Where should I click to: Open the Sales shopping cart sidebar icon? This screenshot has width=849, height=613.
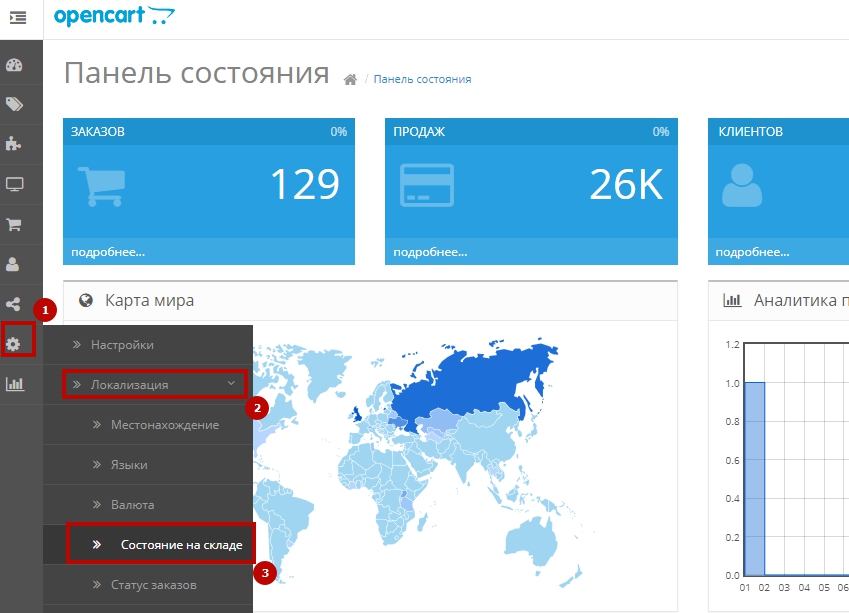[14, 224]
